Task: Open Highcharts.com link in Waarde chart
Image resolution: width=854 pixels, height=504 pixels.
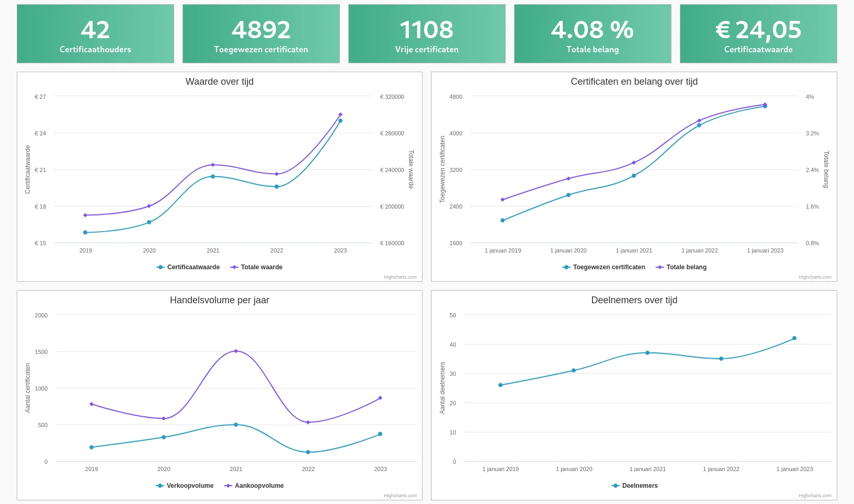Action: pos(400,277)
